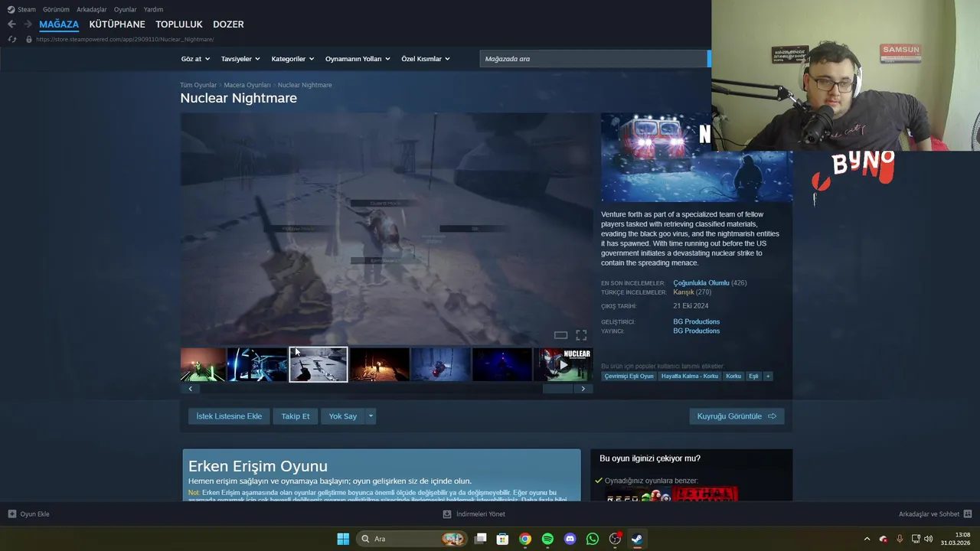This screenshot has width=980, height=551.
Task: Focus the Mağazada ara search field
Action: [593, 59]
